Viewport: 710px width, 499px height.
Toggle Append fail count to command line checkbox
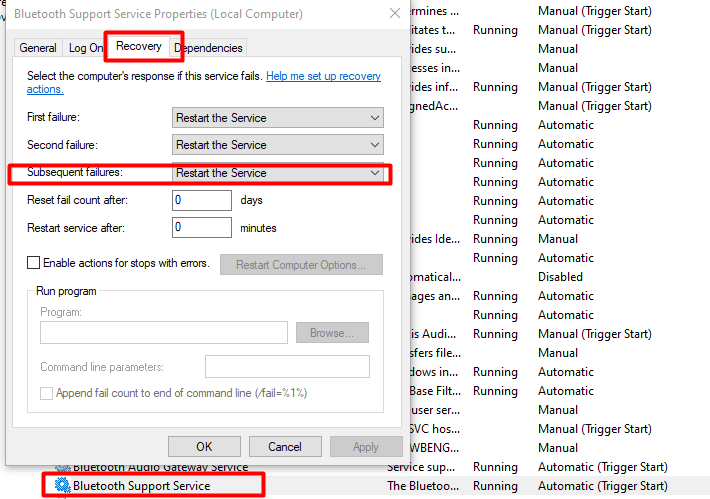pos(46,393)
